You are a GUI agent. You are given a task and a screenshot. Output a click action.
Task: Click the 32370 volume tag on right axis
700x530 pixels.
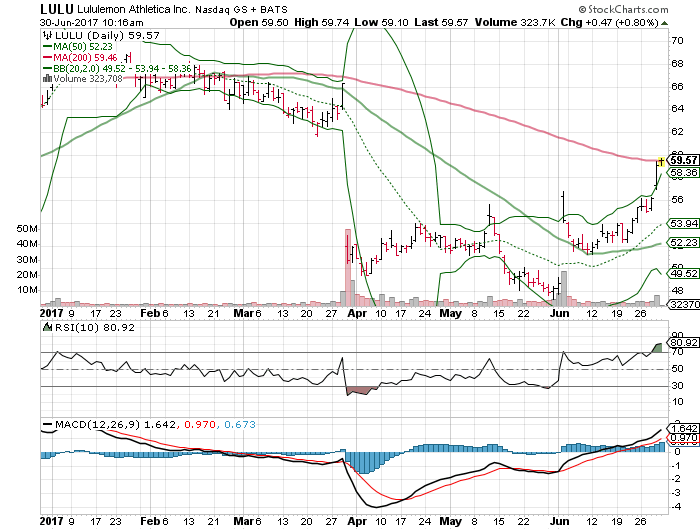pos(683,304)
